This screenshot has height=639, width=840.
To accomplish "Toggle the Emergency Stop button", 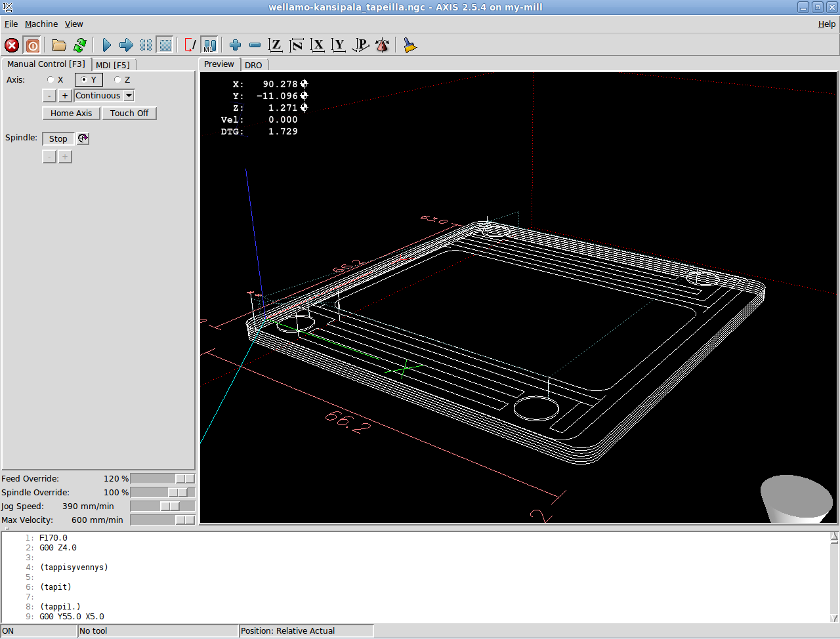I will [x=12, y=45].
